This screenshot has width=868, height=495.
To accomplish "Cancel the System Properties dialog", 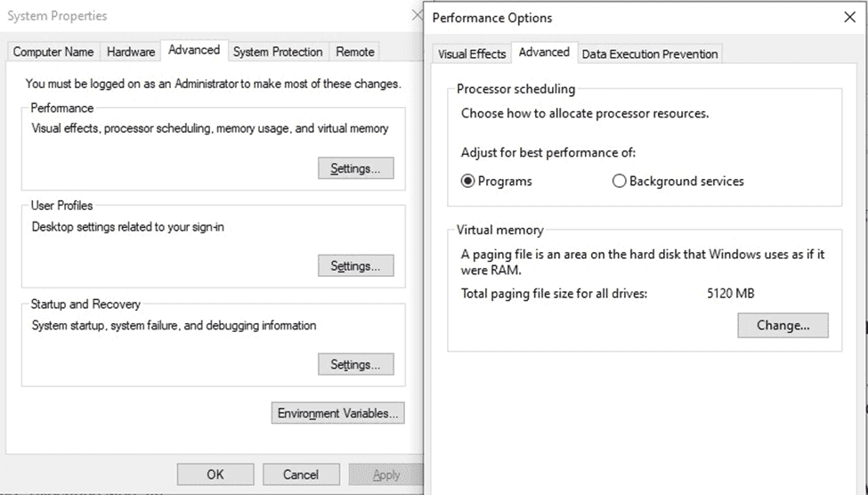I will [301, 475].
